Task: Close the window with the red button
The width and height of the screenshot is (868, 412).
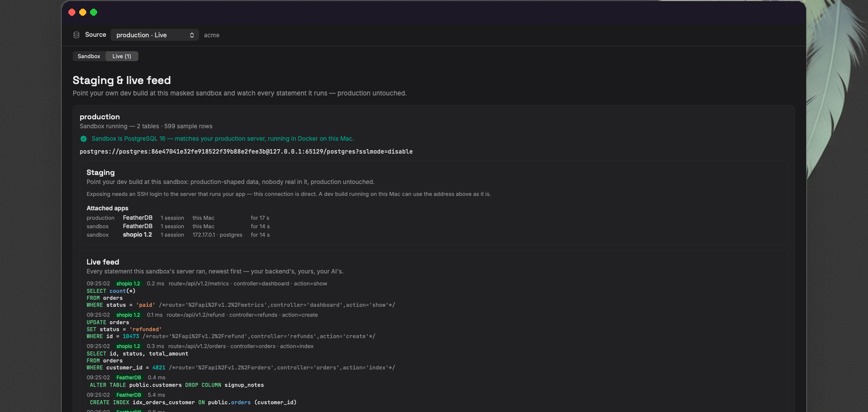Action: [72, 12]
